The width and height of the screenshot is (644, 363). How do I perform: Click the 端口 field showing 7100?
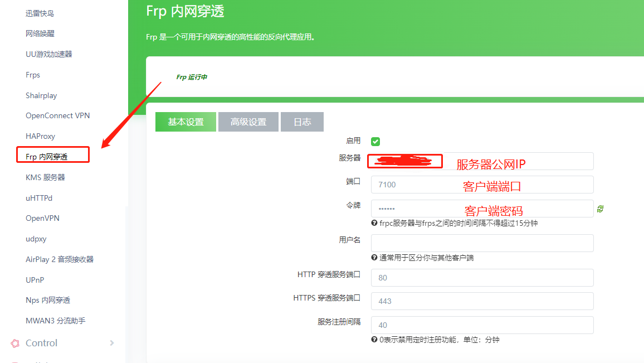coord(482,185)
